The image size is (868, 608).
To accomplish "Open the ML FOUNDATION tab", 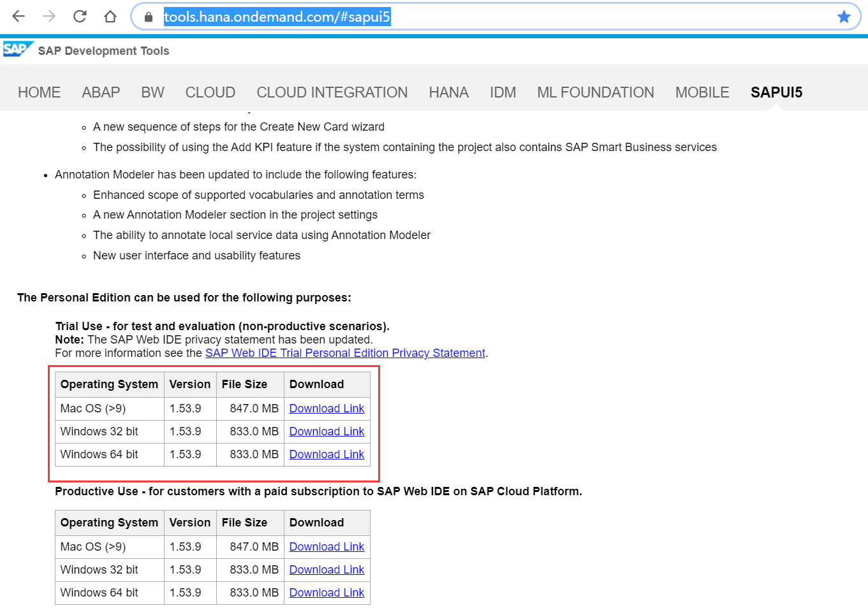I will click(x=596, y=92).
